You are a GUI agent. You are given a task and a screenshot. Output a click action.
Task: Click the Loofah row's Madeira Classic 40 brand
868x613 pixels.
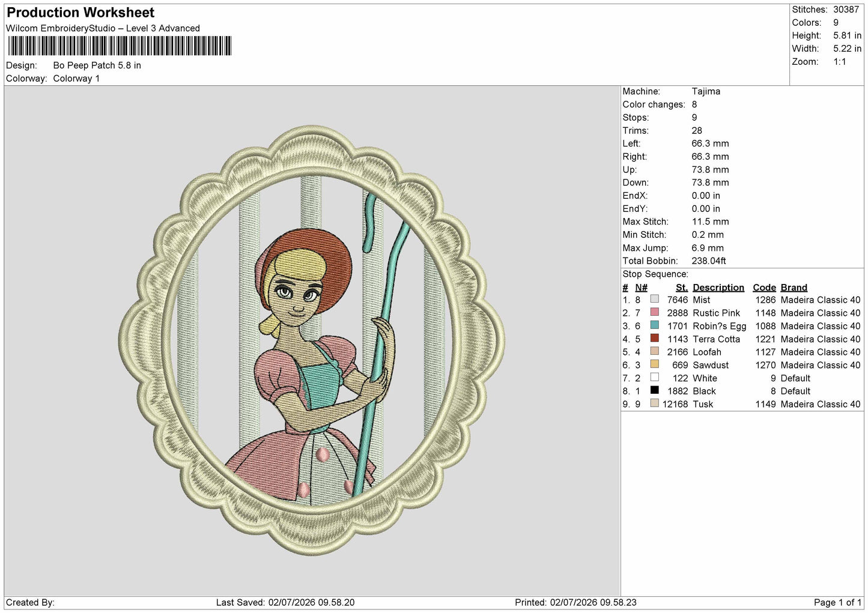pos(821,352)
